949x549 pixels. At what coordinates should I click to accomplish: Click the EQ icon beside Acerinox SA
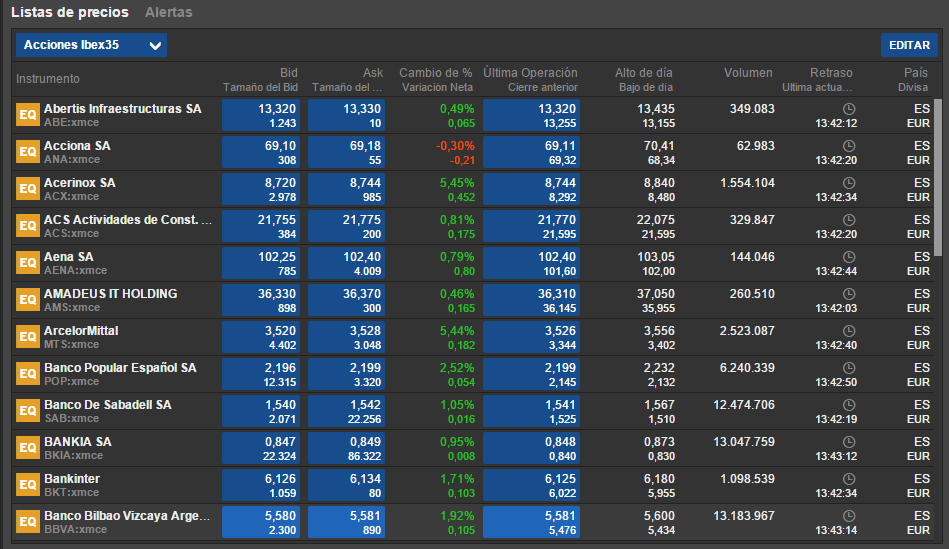click(x=28, y=188)
